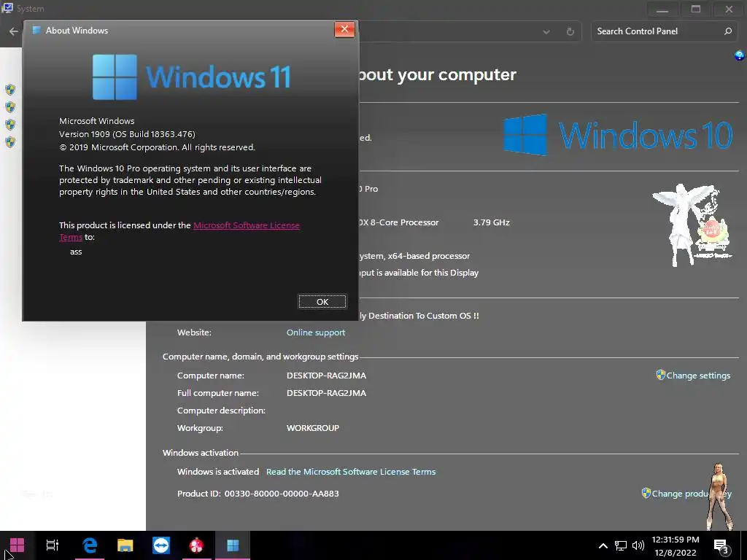Image resolution: width=747 pixels, height=560 pixels.
Task: Switch to the About Windows taskbar item
Action: 233,545
